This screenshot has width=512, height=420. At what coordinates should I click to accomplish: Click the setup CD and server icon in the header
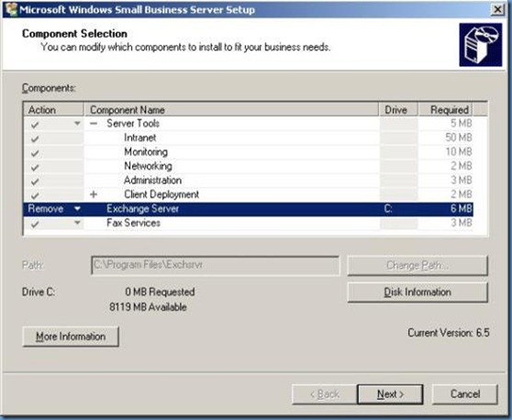click(480, 45)
